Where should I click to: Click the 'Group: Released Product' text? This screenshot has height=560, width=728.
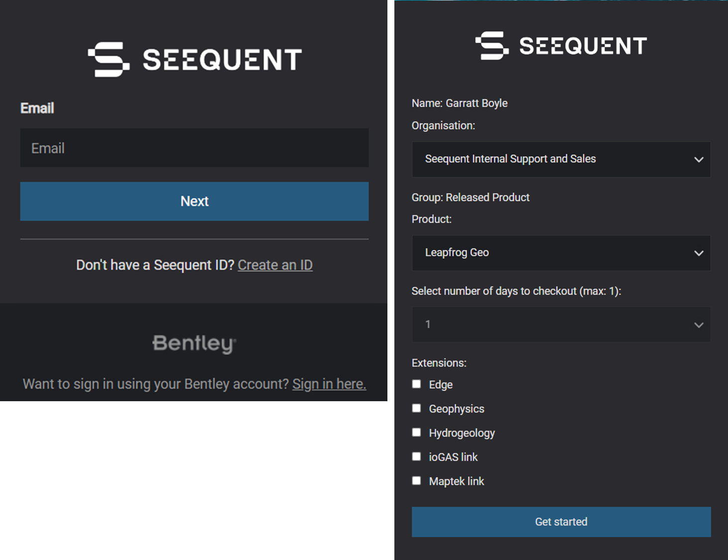[471, 197]
